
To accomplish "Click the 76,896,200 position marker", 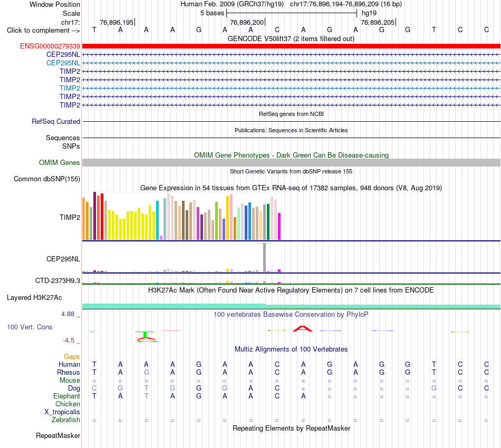I will (247, 22).
